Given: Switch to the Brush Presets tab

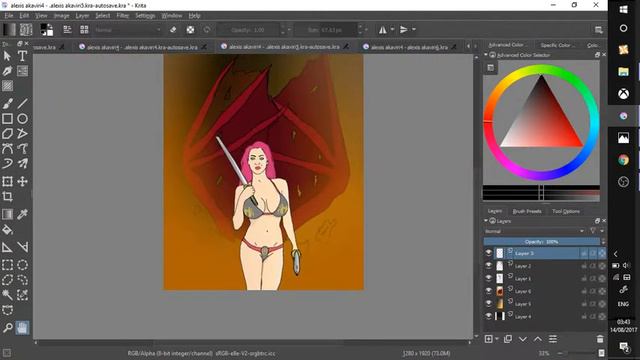Looking at the screenshot, I should pos(527,211).
